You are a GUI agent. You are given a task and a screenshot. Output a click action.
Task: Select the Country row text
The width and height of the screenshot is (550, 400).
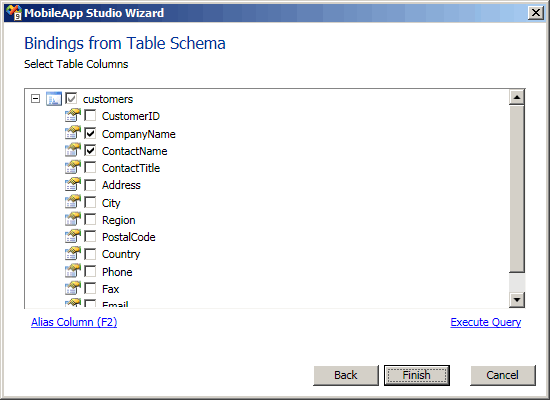tap(121, 254)
